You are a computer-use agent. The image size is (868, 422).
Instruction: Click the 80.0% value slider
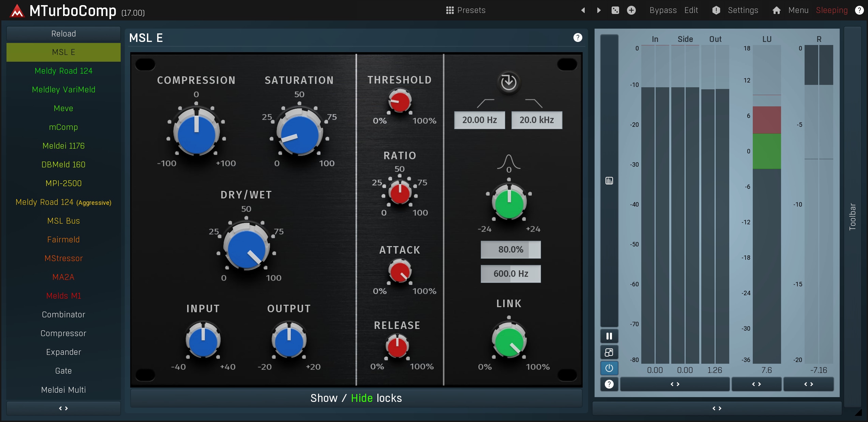pyautogui.click(x=510, y=250)
